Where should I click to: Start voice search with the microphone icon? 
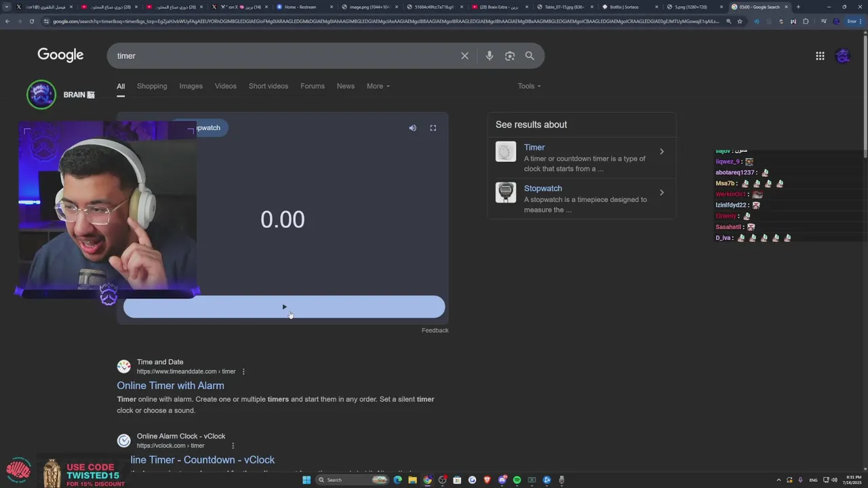tap(489, 56)
